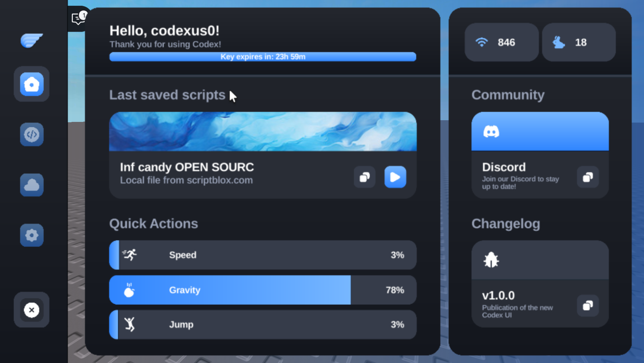644x363 pixels.
Task: Click the notification chat icon
Action: pos(79,19)
